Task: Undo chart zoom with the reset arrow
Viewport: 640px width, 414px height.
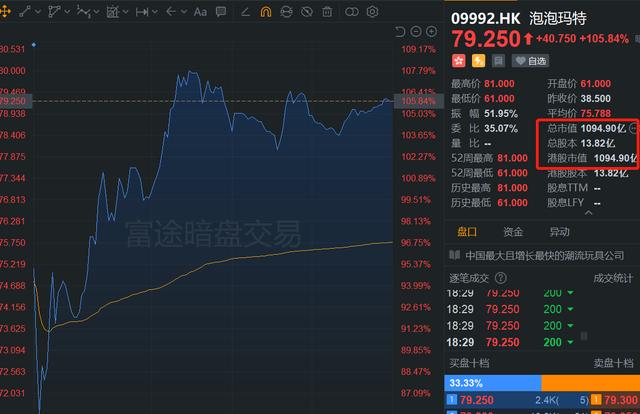Action: click(400, 31)
